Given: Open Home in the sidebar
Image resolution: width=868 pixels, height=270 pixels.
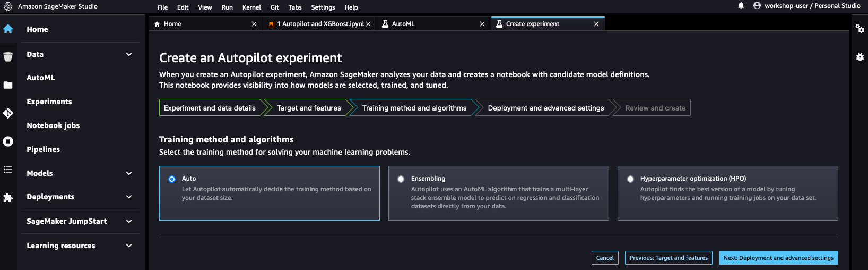Looking at the screenshot, I should [x=37, y=29].
